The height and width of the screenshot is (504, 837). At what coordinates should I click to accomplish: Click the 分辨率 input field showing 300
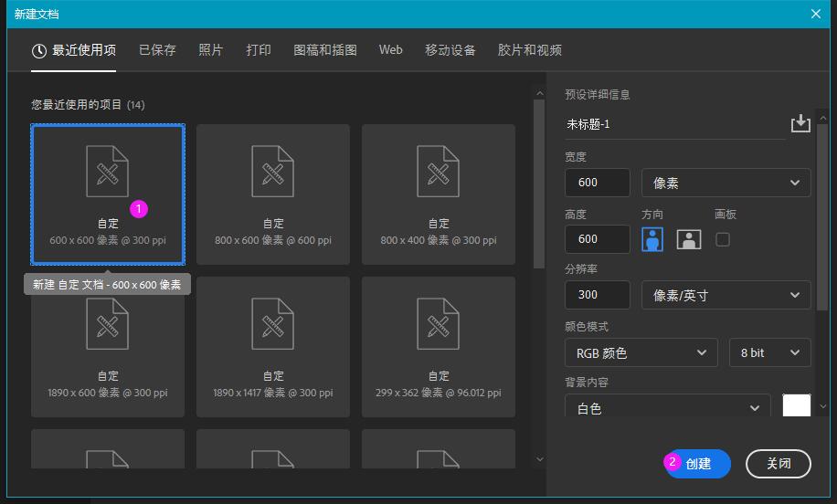click(x=598, y=295)
